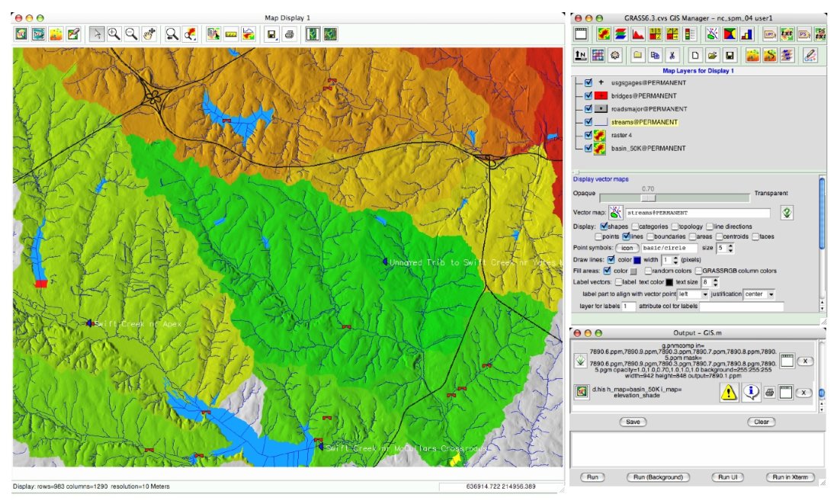The image size is (834, 504).
Task: Select the roadsmajor@PERMANENT layer
Action: (x=643, y=109)
